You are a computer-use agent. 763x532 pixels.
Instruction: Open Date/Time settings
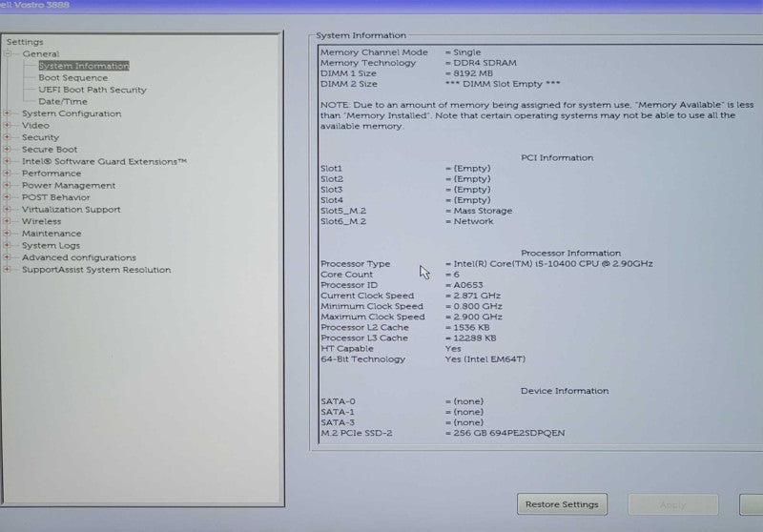(63, 102)
